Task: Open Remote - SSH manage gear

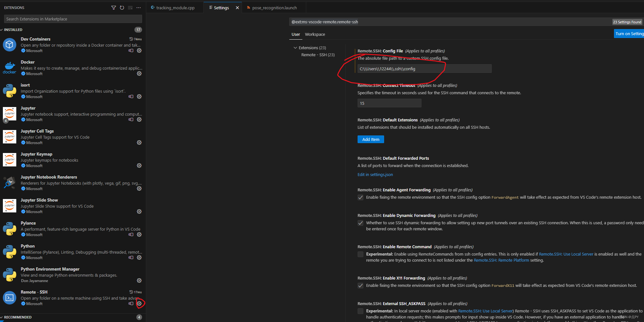Action: [139, 303]
